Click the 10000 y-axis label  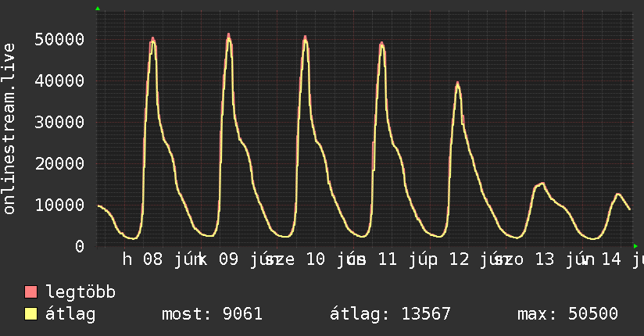point(59,205)
